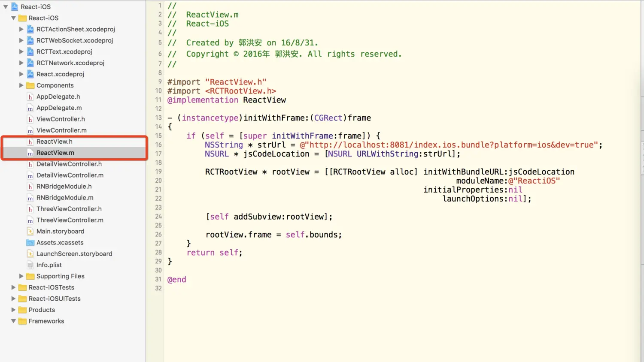Viewport: 644px width, 362px height.
Task: Click the React.xcodeproj project icon
Action: coord(30,74)
